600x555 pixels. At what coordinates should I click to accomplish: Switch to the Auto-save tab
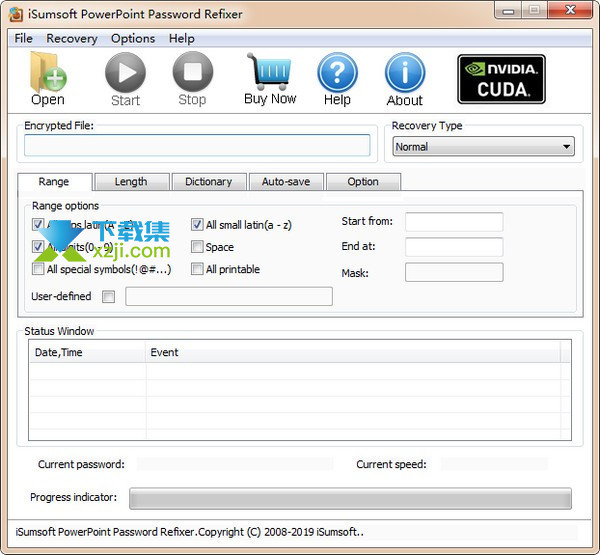(x=286, y=182)
